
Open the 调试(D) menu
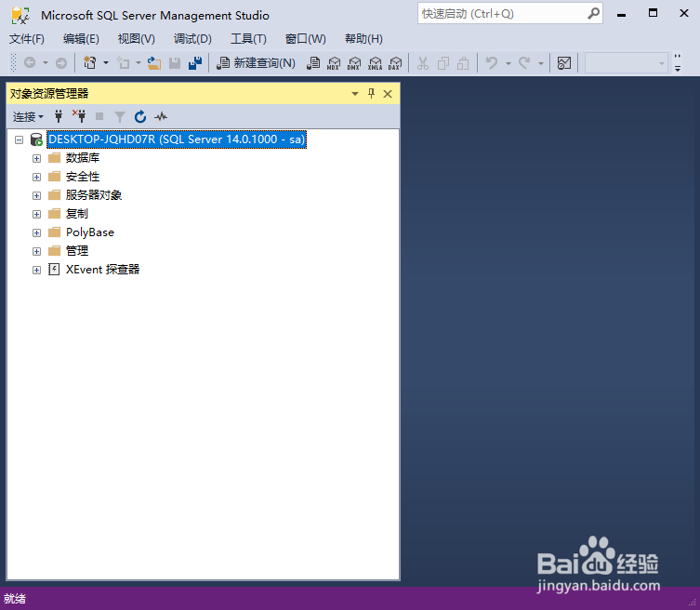[192, 39]
